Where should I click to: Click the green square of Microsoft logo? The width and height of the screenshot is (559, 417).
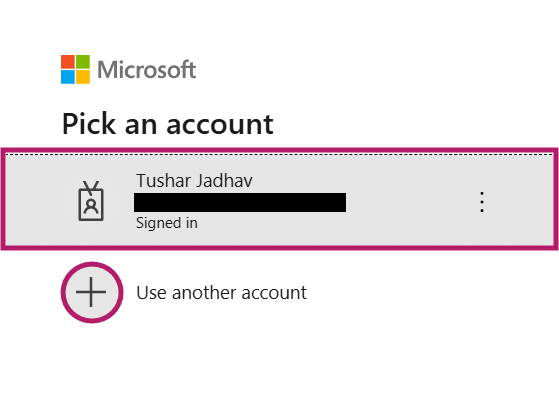coord(83,62)
